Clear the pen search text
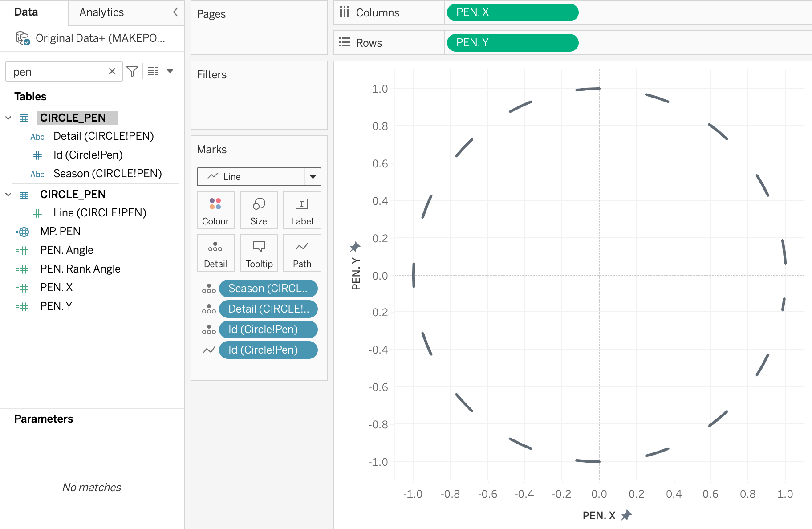The image size is (812, 529). (112, 71)
